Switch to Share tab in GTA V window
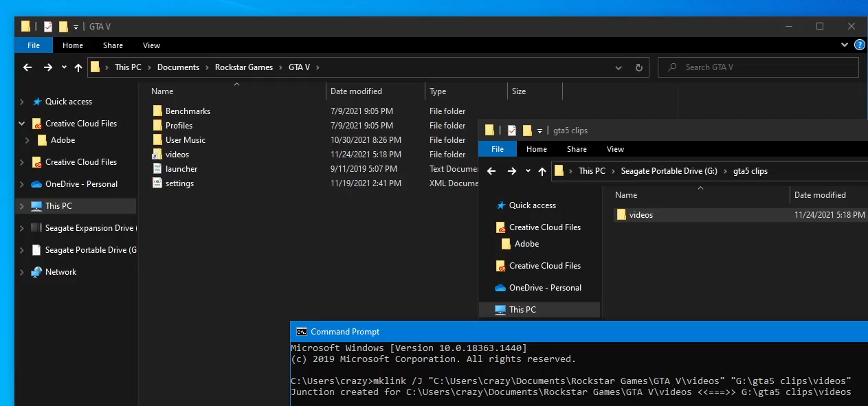Image resolution: width=868 pixels, height=406 pixels. [113, 45]
